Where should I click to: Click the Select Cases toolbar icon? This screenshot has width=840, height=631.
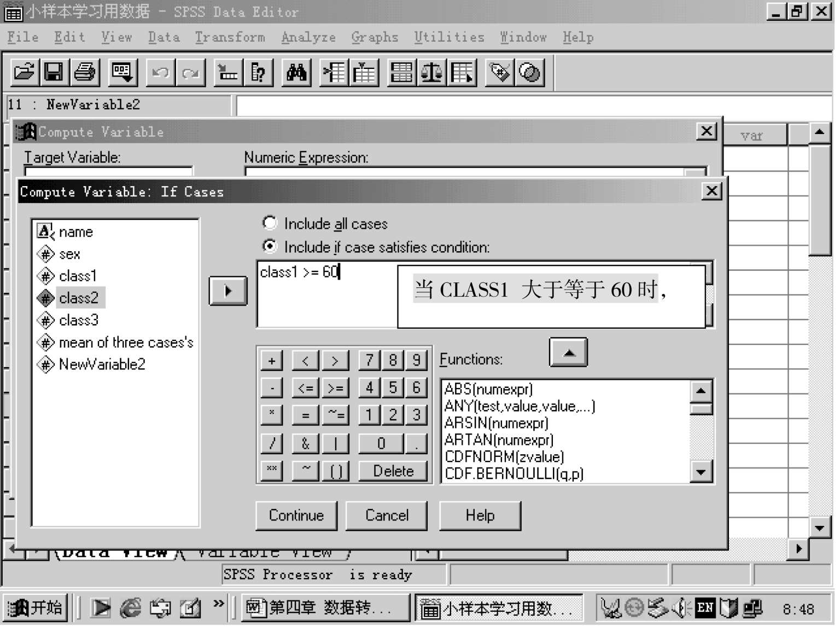[462, 72]
